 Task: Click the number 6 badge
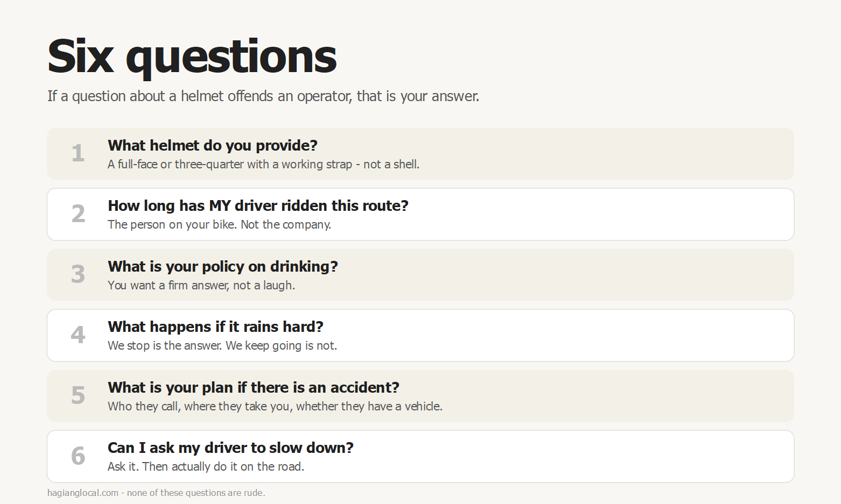tap(78, 456)
